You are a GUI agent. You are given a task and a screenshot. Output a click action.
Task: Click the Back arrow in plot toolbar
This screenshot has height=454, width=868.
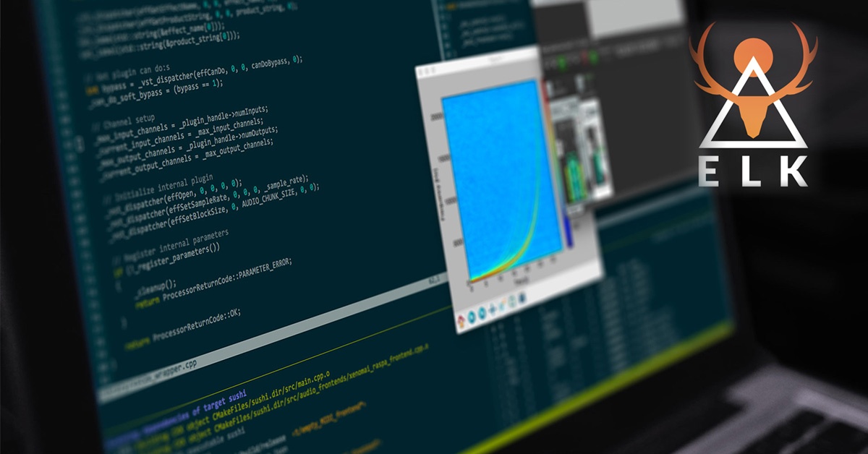472,316
